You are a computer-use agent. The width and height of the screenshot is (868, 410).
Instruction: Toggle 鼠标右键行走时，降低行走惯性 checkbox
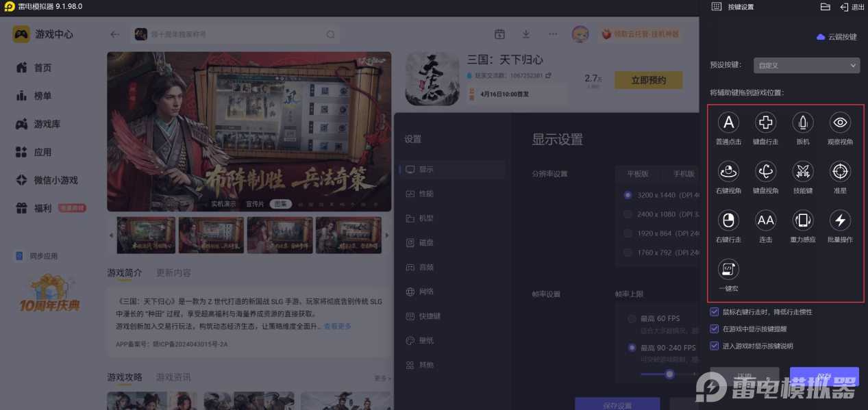pos(715,312)
